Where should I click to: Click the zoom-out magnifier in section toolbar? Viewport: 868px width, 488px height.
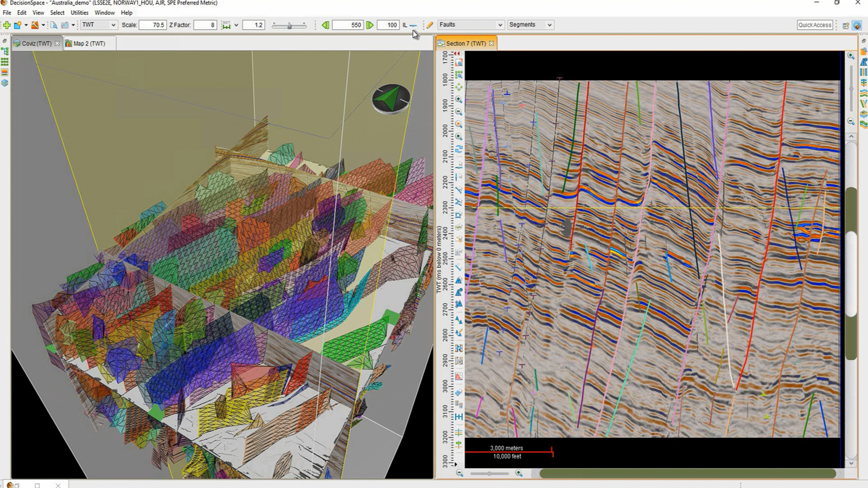click(459, 111)
